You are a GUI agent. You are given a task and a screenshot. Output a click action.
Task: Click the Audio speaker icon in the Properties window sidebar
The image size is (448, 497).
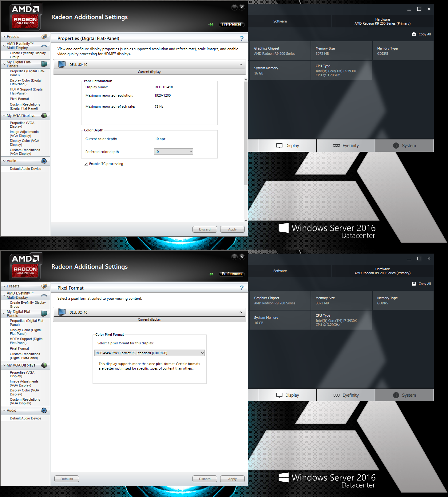coord(44,161)
